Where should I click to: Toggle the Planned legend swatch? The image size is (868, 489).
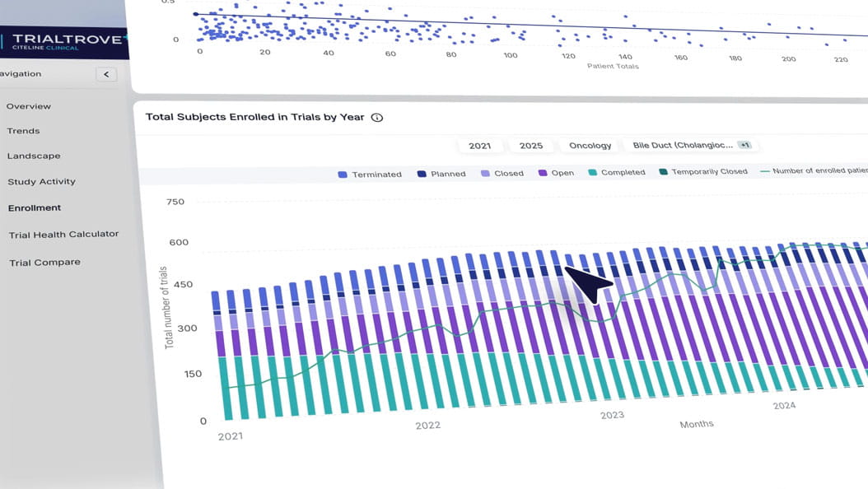coord(422,173)
